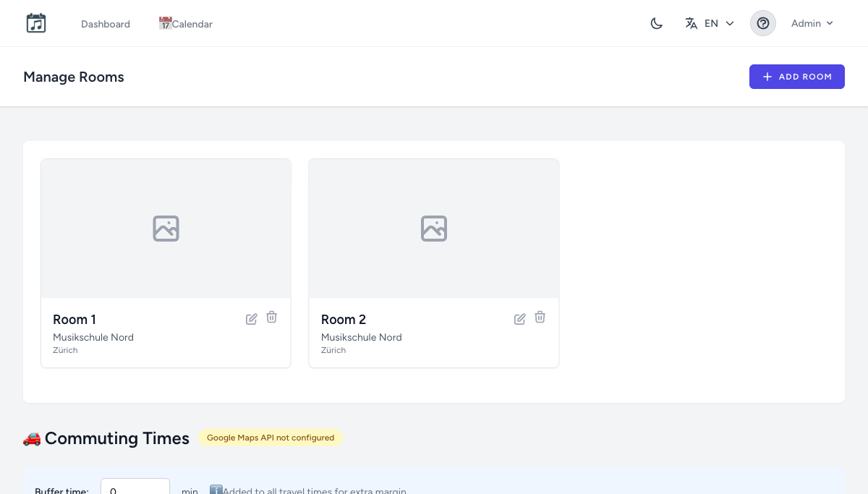Image resolution: width=868 pixels, height=494 pixels.
Task: Click the Commuting Times section heading
Action: coord(106,438)
